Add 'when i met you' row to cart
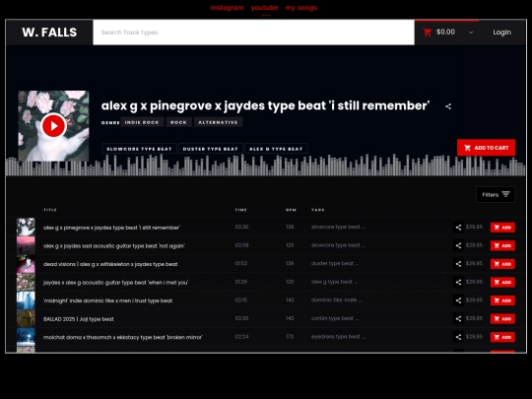 (502, 283)
